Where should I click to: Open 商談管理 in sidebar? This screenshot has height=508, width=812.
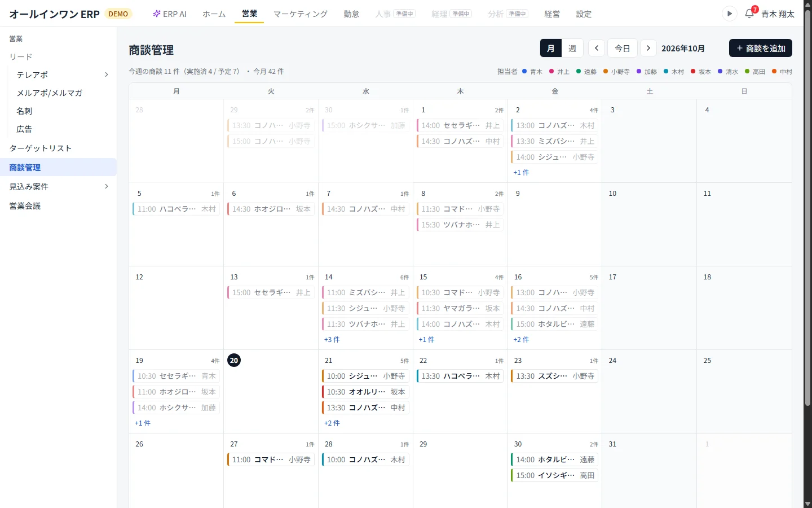coord(59,167)
